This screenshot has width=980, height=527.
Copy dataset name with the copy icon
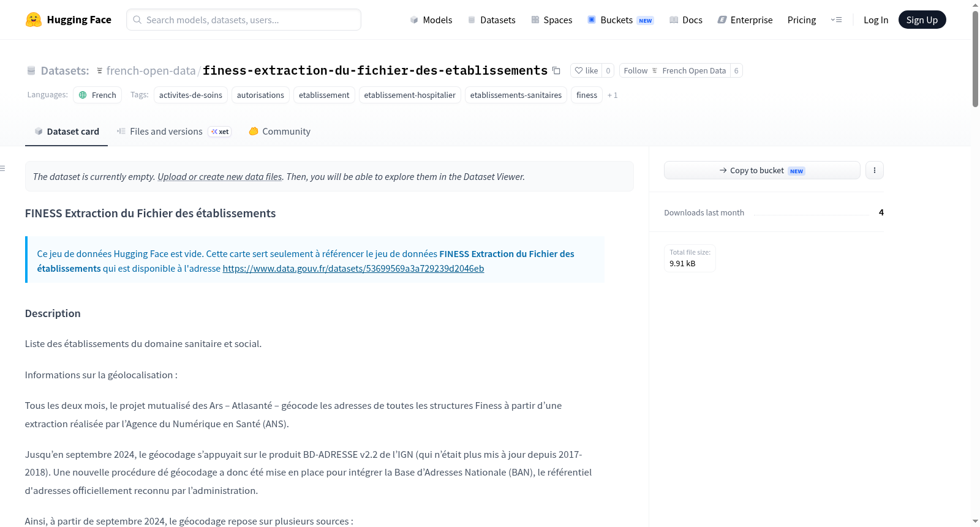[x=556, y=70]
